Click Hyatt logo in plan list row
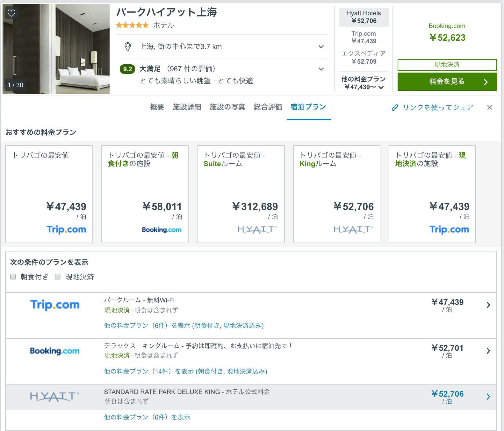Screen dimensions: 504x431 [x=55, y=397]
